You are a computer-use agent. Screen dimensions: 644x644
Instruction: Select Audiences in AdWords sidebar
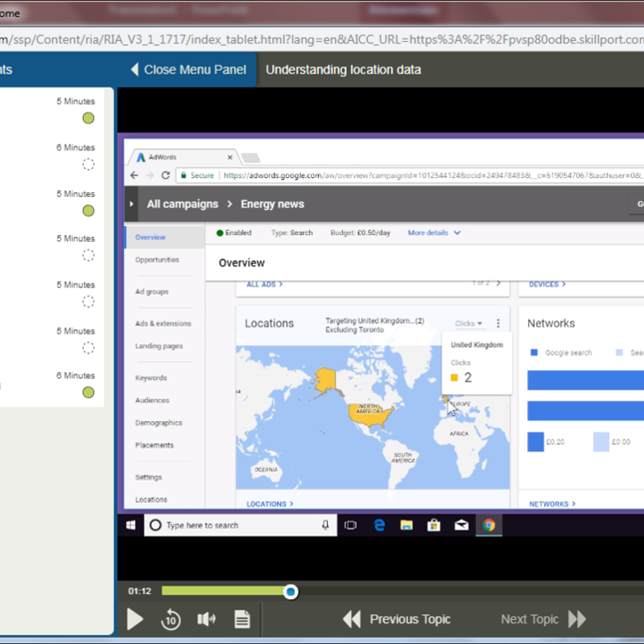tap(152, 400)
